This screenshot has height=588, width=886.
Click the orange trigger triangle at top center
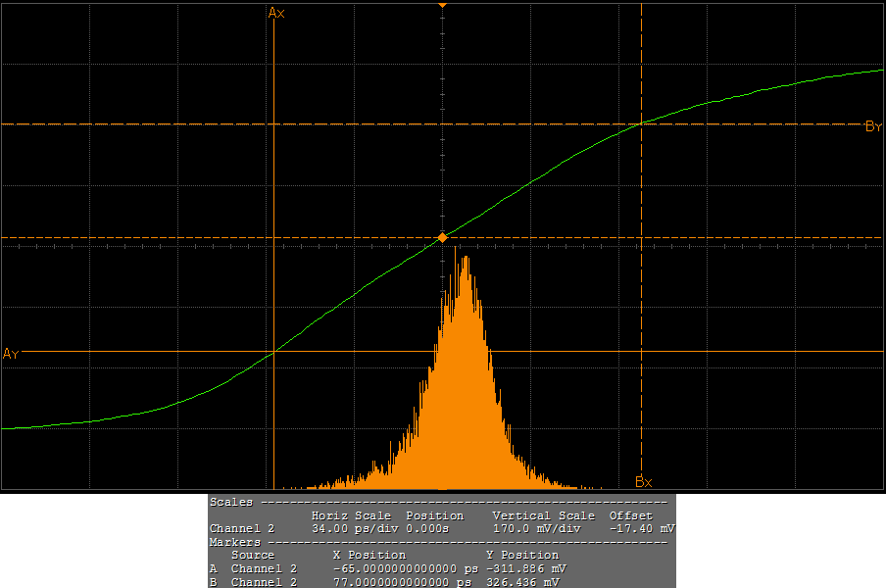(442, 6)
